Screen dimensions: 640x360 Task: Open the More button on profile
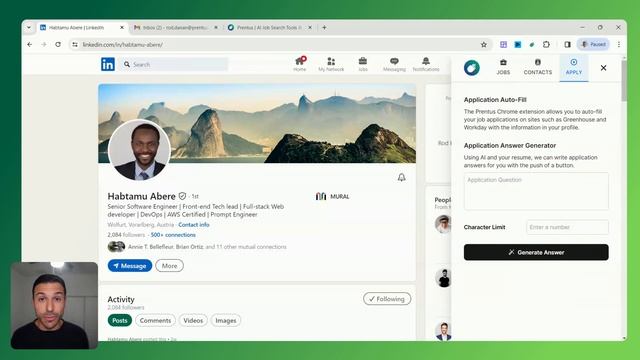[x=169, y=266]
